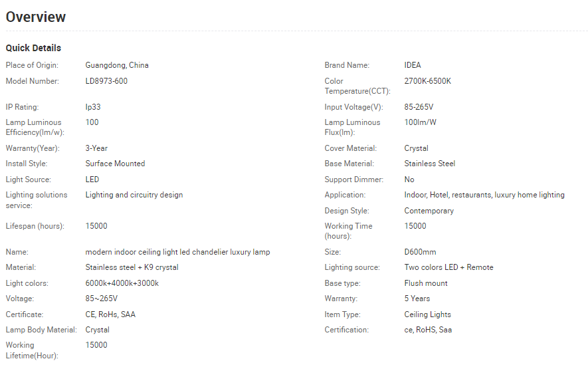Click the Guangdong, China origin value

point(117,65)
